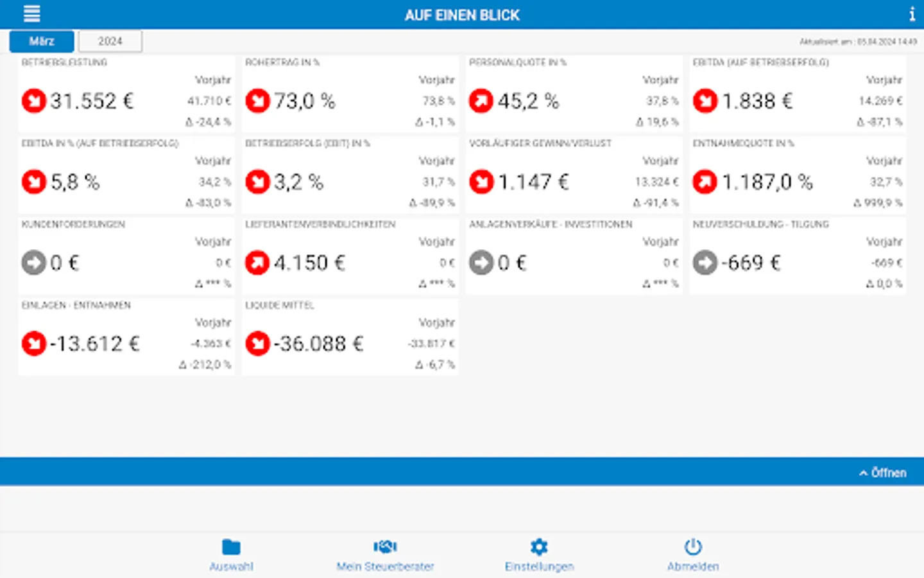Click the EINLAGEN - ENTNAHMEN red indicator
Image resolution: width=924 pixels, height=578 pixels.
(33, 343)
